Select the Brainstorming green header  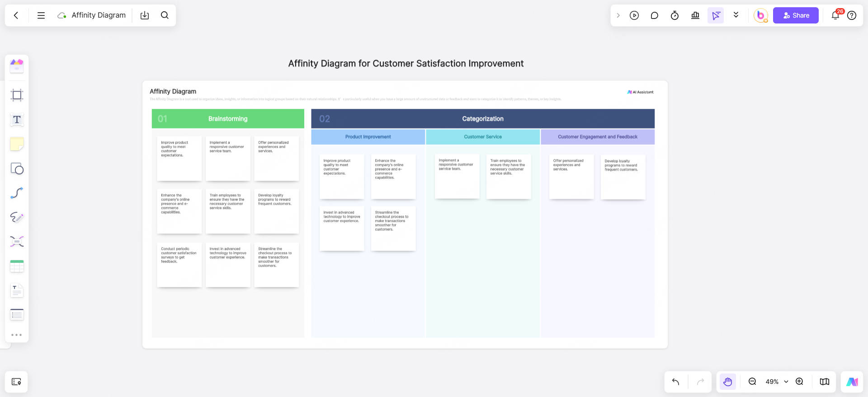[x=228, y=119]
